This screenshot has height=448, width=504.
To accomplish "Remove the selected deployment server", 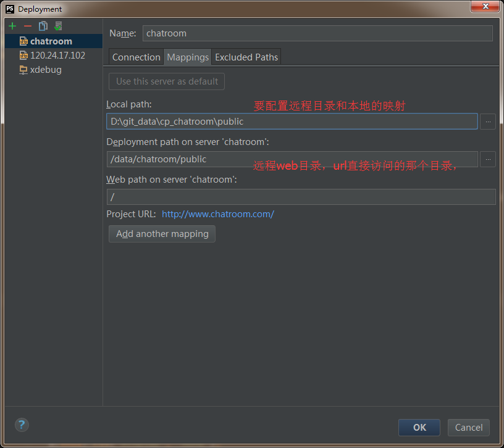I will point(27,26).
